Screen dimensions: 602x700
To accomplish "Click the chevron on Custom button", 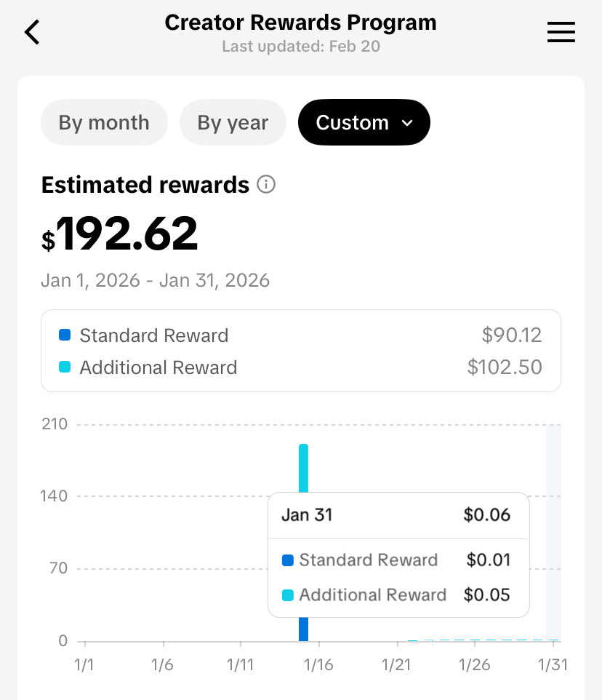I will pyautogui.click(x=407, y=123).
